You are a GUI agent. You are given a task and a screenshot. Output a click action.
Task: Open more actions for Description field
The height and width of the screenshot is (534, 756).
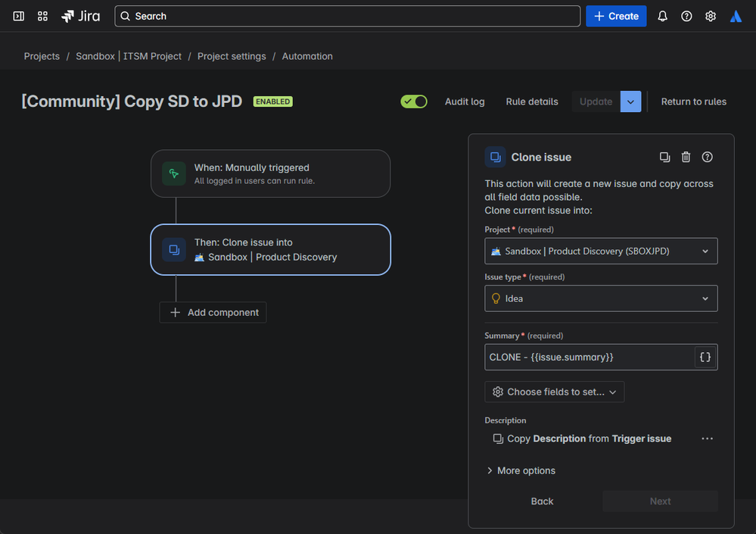tap(707, 439)
